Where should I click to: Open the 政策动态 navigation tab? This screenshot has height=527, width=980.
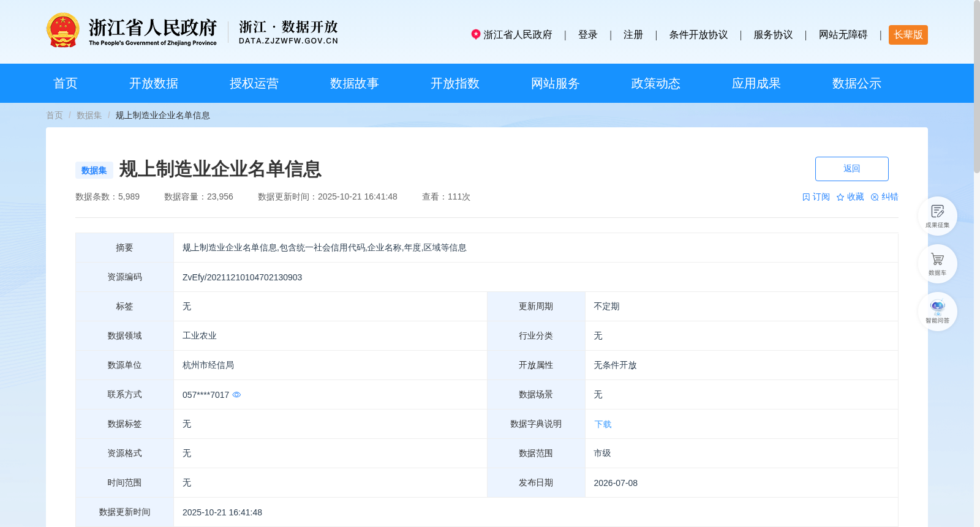[656, 83]
